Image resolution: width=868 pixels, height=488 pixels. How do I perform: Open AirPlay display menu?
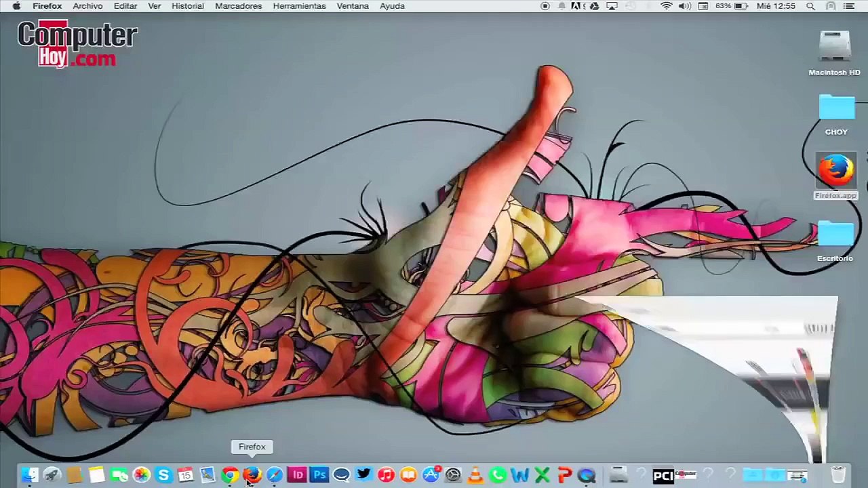(612, 6)
